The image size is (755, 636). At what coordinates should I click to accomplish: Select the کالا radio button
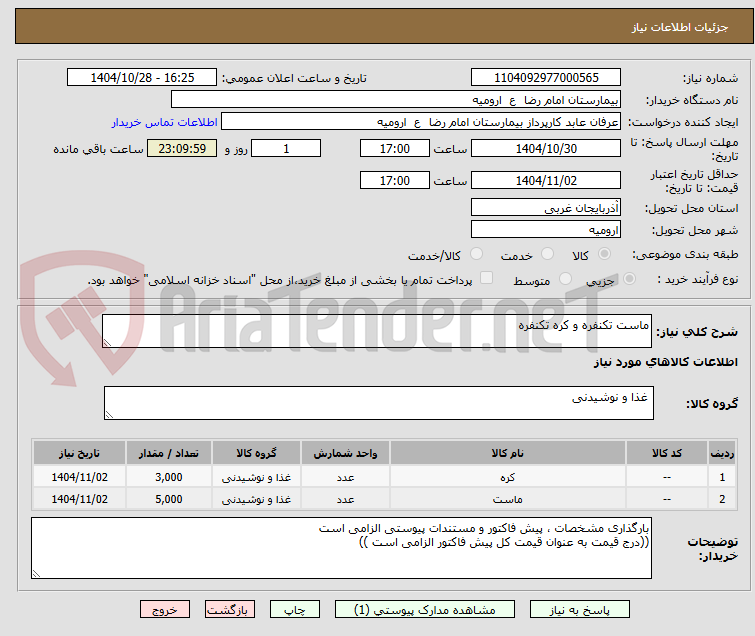click(x=604, y=254)
